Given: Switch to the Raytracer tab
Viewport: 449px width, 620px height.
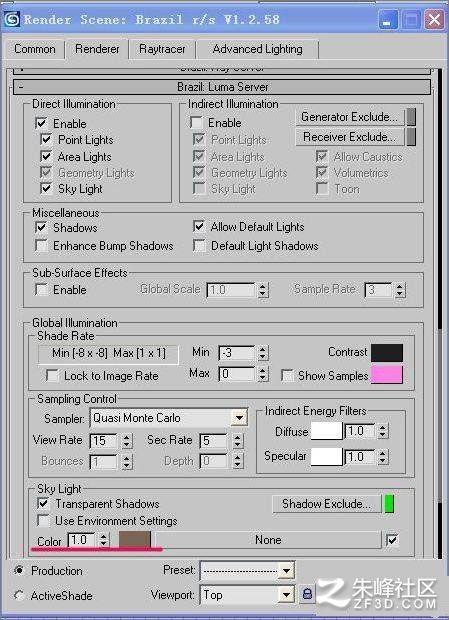Looking at the screenshot, I should pyautogui.click(x=162, y=49).
